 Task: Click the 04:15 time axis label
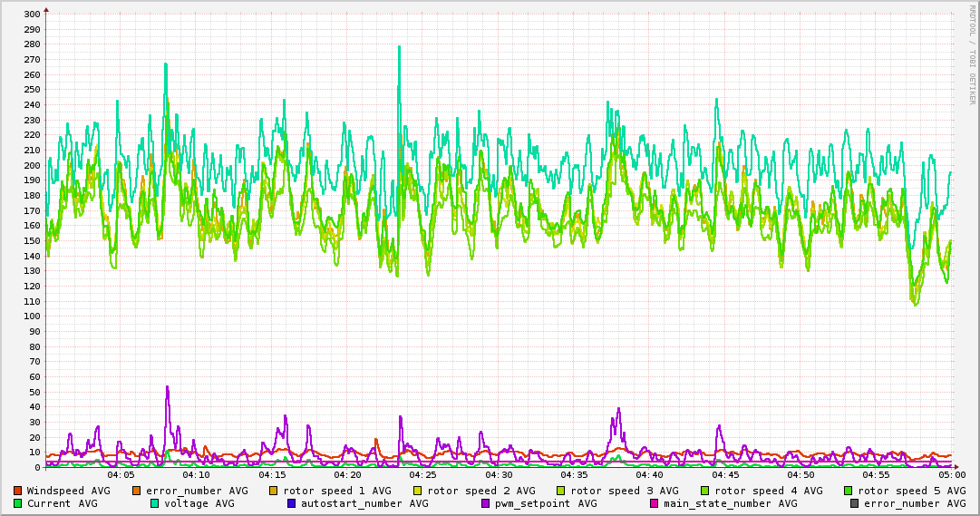pos(273,475)
